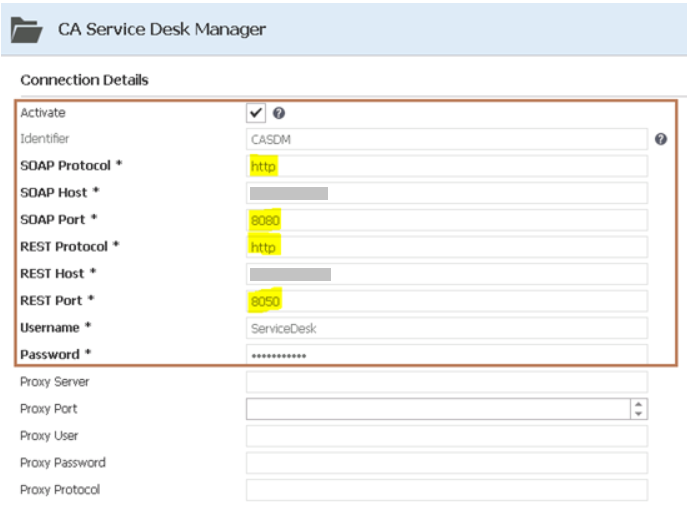Click the Username field containing ServiceDesk
This screenshot has height=515, width=690.
(447, 328)
